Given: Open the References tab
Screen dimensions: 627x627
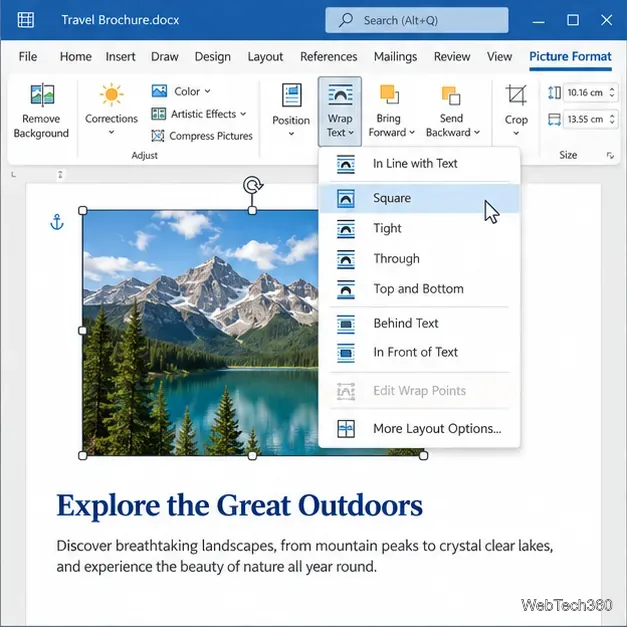Looking at the screenshot, I should 329,56.
